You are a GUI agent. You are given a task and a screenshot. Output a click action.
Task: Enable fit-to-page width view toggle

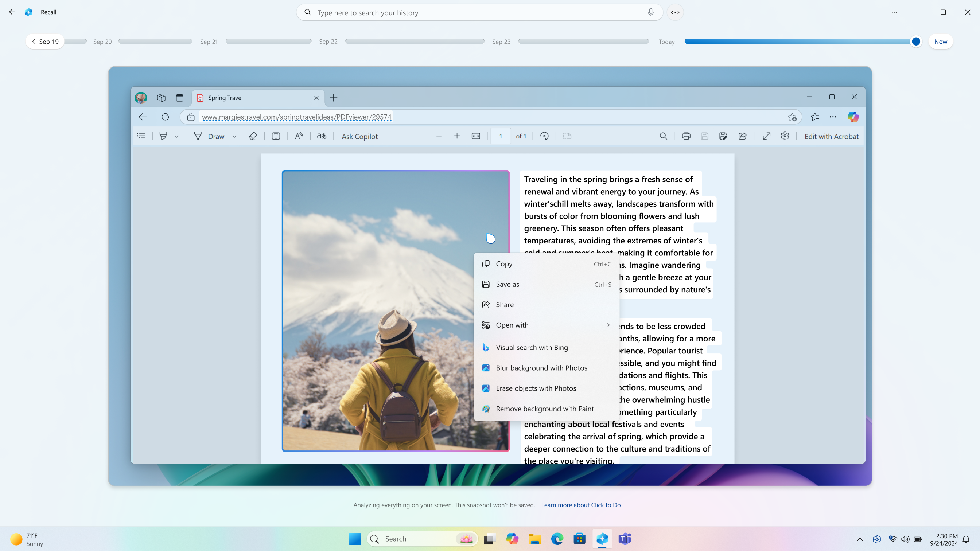tap(475, 136)
